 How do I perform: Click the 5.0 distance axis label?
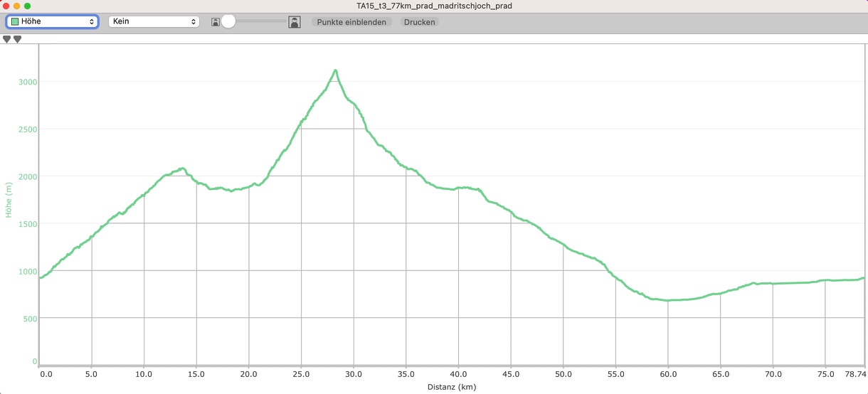(92, 373)
